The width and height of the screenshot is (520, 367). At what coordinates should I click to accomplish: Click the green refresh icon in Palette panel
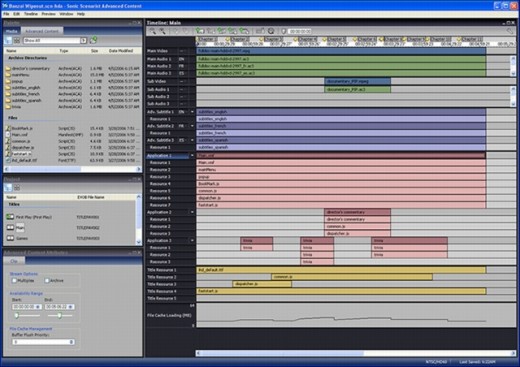(94, 40)
